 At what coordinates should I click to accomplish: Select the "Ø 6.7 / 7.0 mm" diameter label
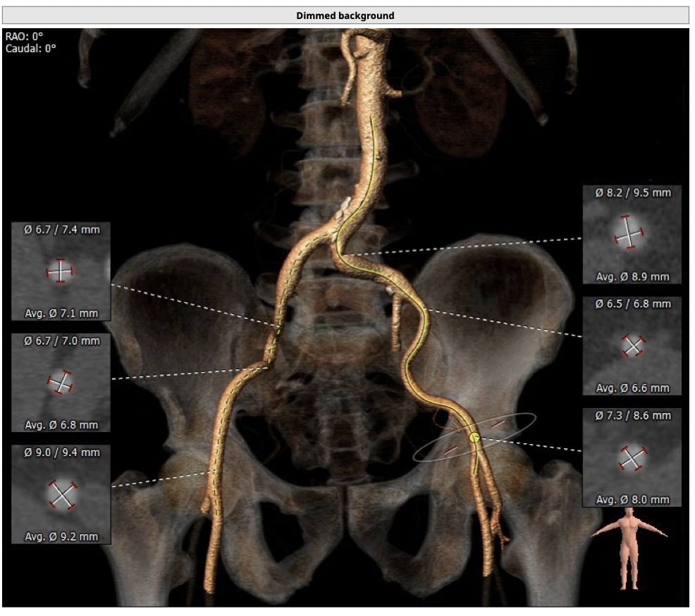point(62,341)
